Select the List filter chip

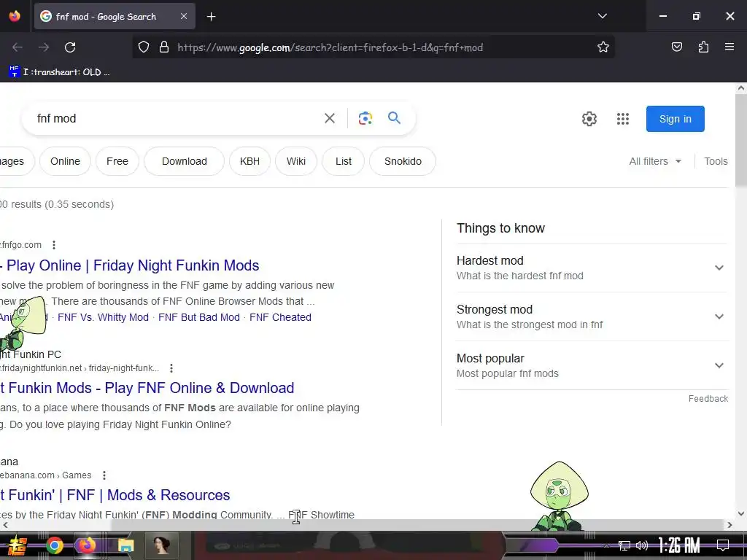(x=344, y=161)
